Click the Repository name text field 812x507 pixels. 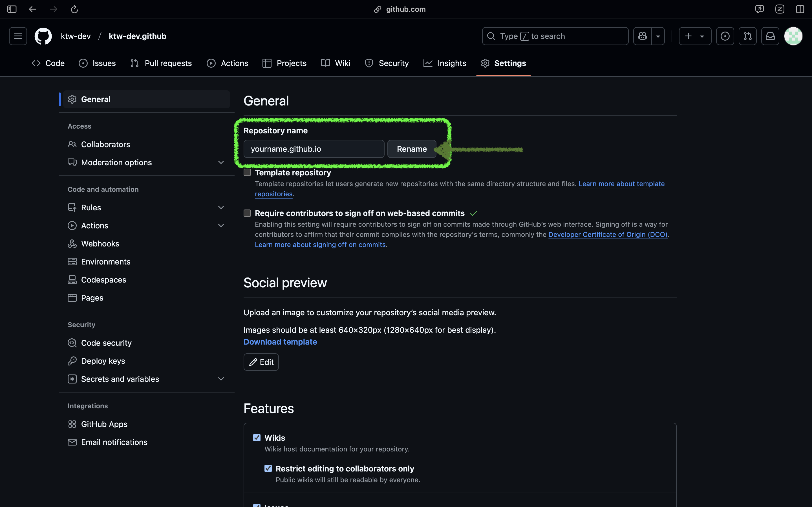[x=314, y=149]
